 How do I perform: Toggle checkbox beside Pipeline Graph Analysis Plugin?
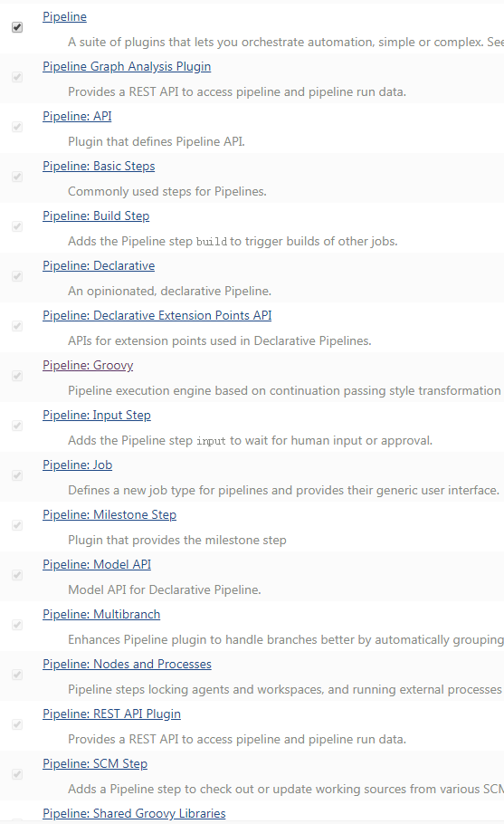(17, 77)
